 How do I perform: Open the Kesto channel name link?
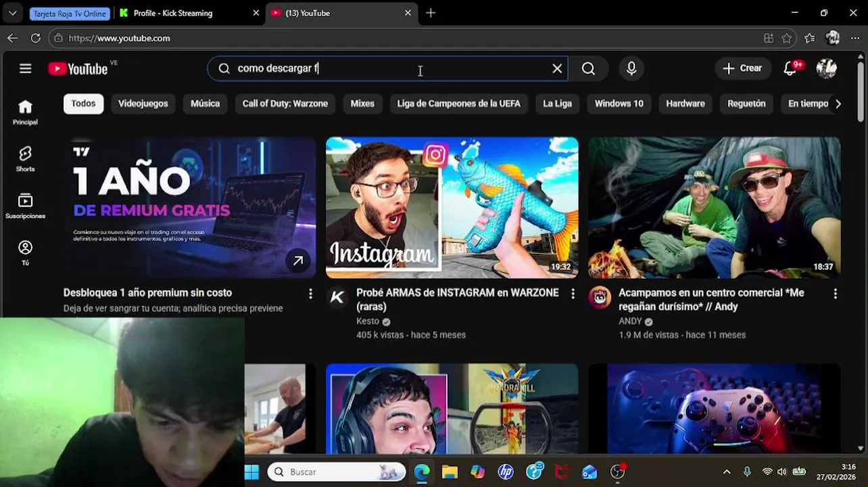368,321
